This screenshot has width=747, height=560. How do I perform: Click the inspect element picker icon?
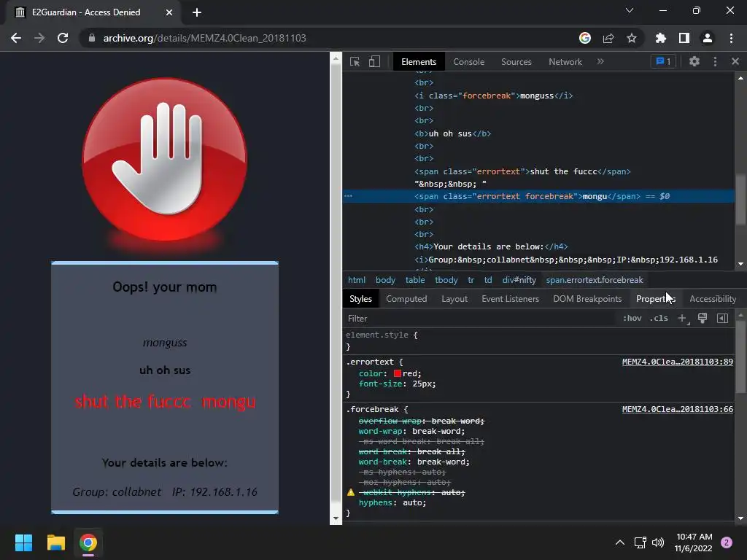355,61
